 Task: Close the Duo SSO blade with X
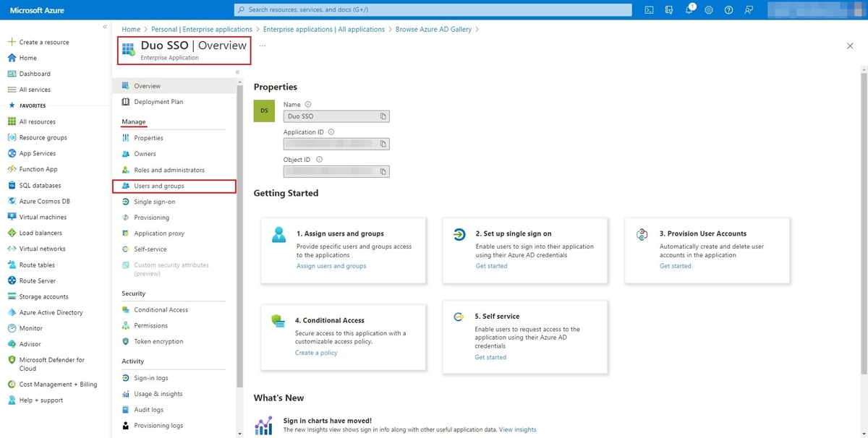click(850, 46)
